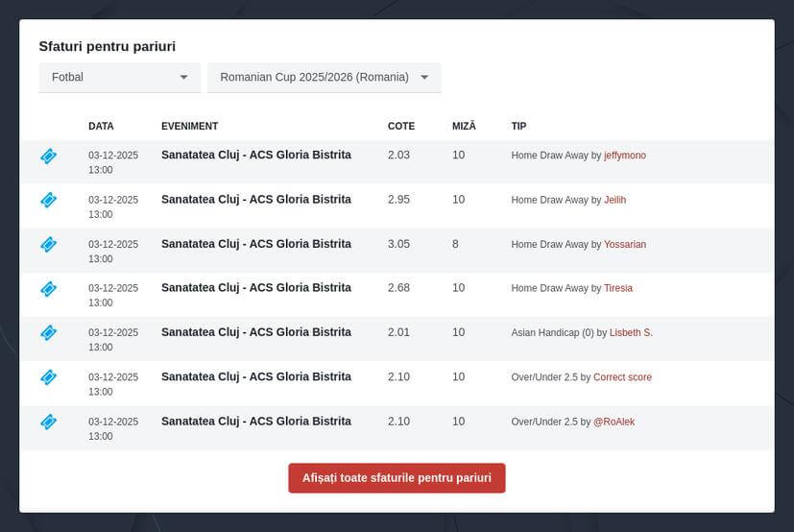The height and width of the screenshot is (532, 794).
Task: Click ticket icon in the @RoAlek row
Action: click(48, 421)
